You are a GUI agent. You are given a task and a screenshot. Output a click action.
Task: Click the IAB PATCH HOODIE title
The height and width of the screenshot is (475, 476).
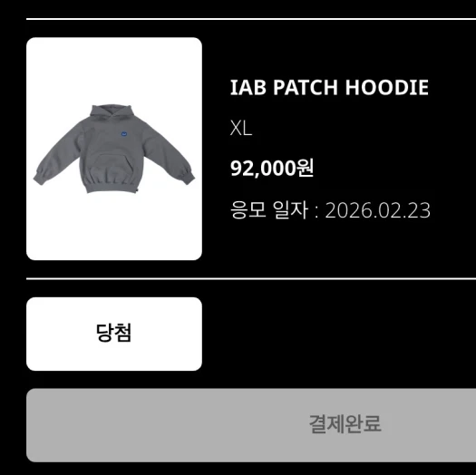click(x=329, y=87)
